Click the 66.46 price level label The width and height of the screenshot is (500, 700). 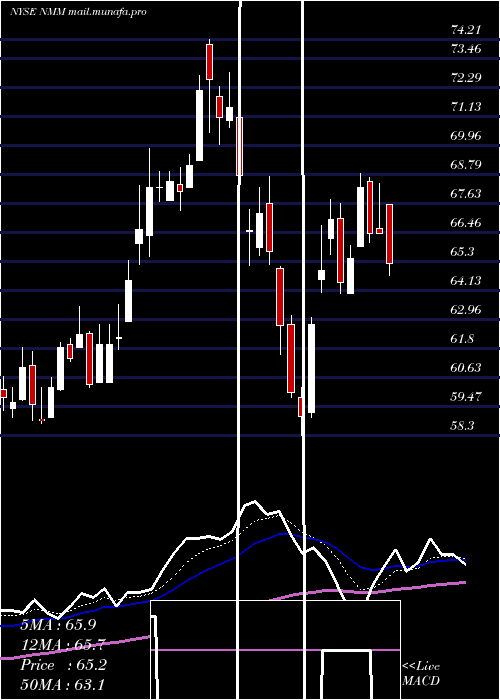tap(466, 222)
